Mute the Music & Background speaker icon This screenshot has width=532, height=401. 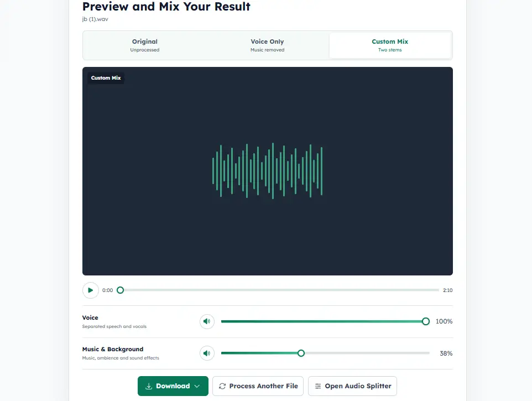tap(207, 353)
